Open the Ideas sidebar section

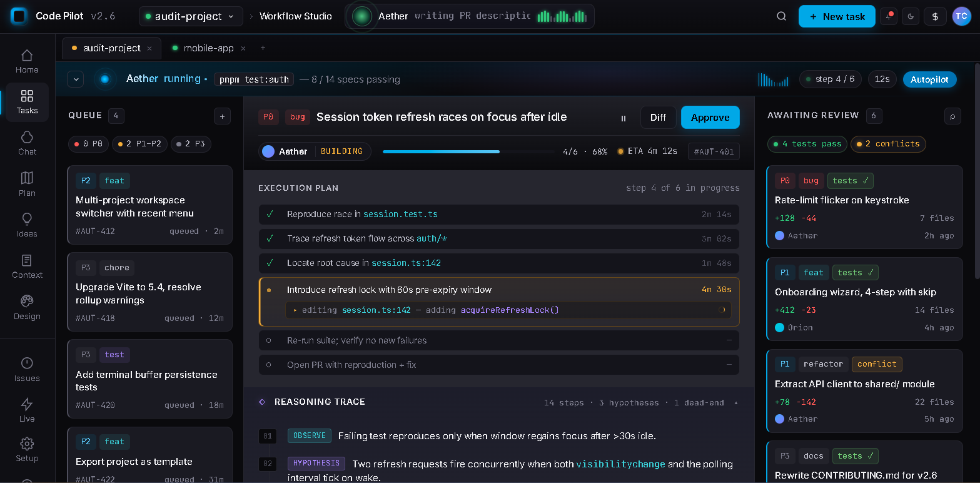27,225
